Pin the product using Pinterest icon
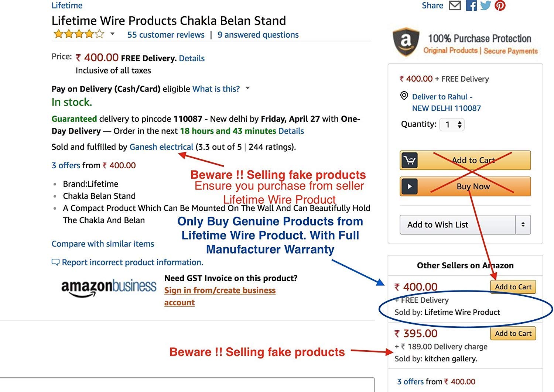Viewport: 554px width, 392px height. pos(500,6)
